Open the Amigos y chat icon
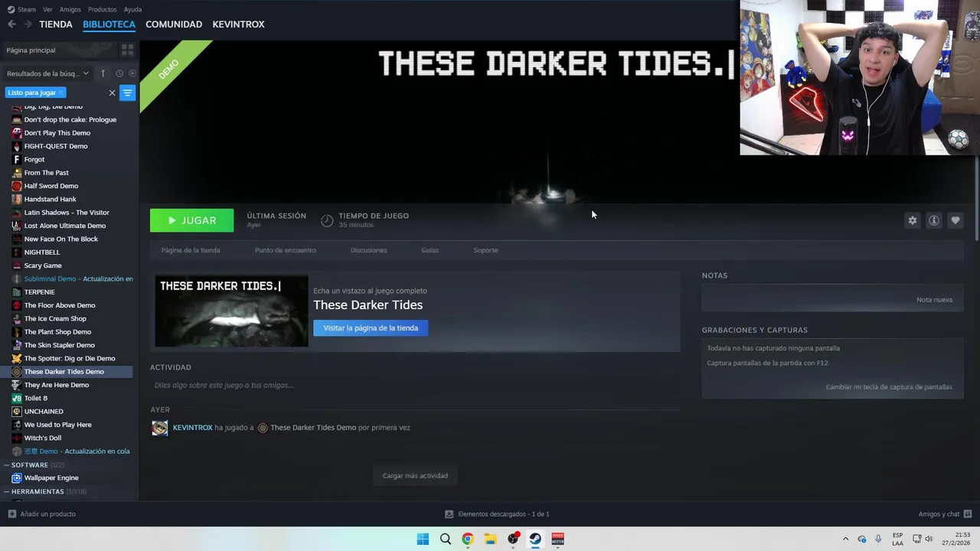980x551 pixels. click(968, 514)
